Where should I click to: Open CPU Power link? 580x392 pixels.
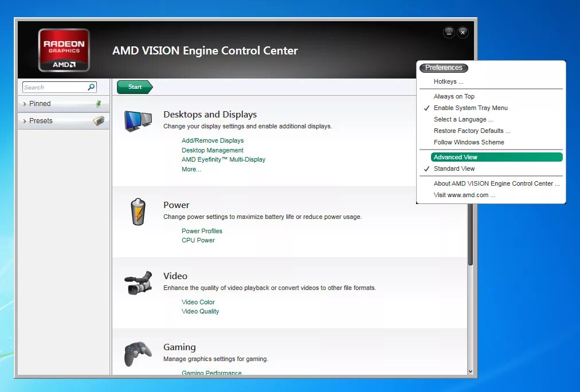[198, 240]
